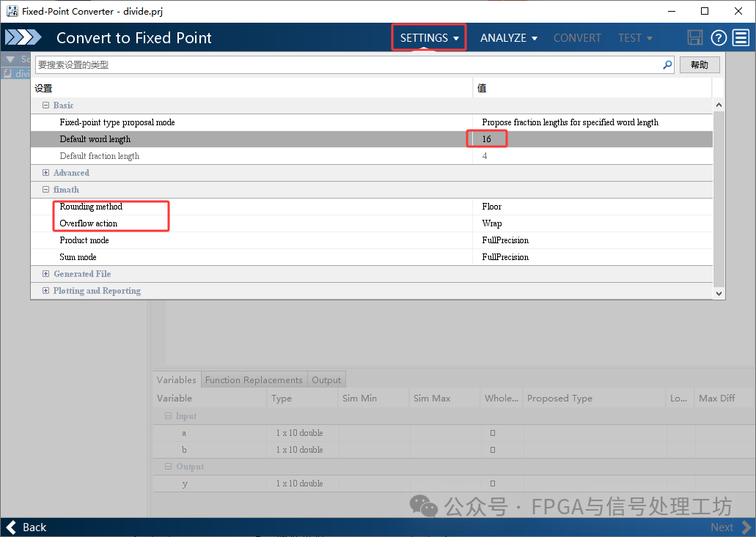
Task: Open the hamburger menu icon
Action: tap(741, 37)
